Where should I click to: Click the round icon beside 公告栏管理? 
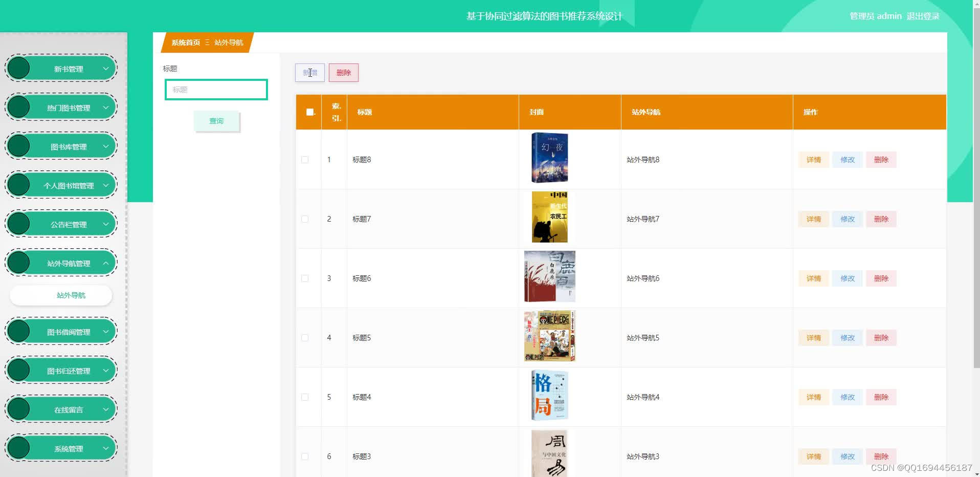[x=19, y=224]
